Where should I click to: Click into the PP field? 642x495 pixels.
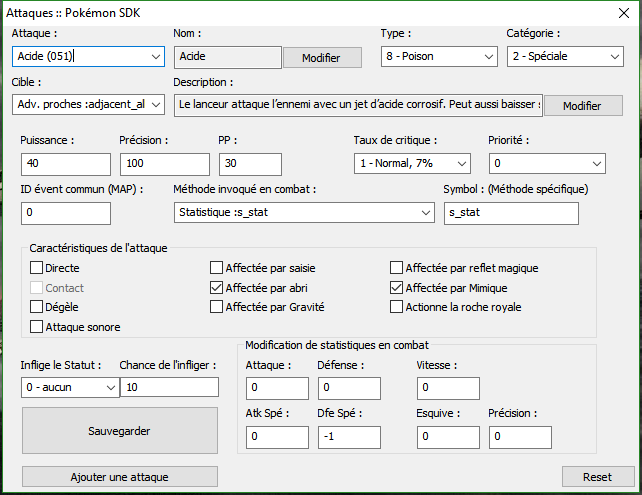point(250,165)
